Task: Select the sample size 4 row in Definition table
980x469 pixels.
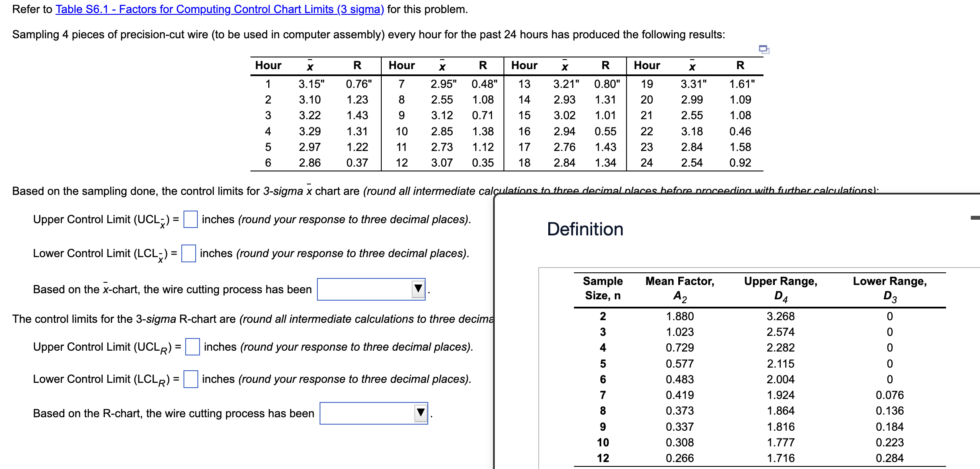Action: coord(603,347)
